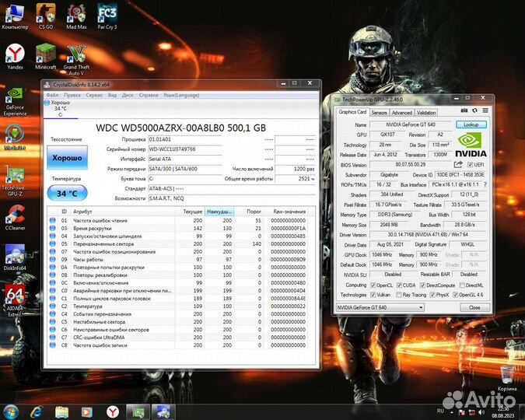Screen dimensions: 525x420
Task: Select the Graphics Card tab in GPU-Z
Action: (352, 112)
